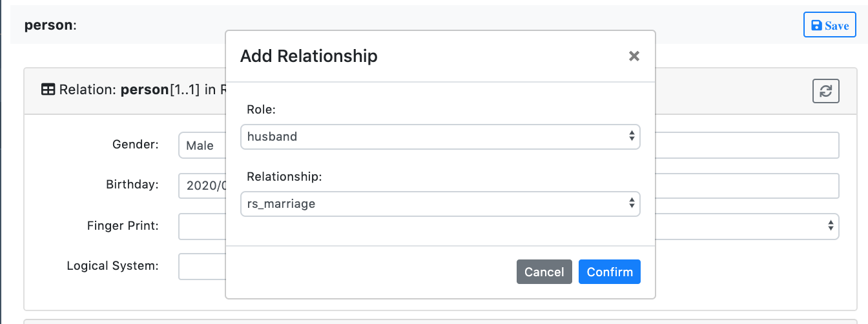
Task: Close the Add Relationship dialog
Action: [634, 56]
